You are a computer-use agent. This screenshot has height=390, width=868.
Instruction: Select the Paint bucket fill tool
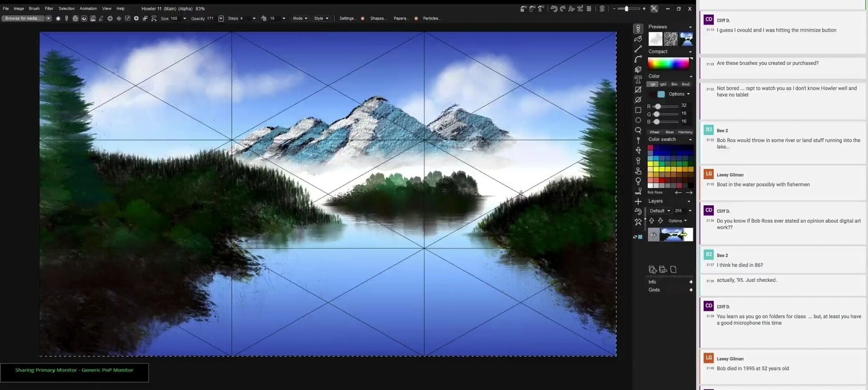(638, 69)
